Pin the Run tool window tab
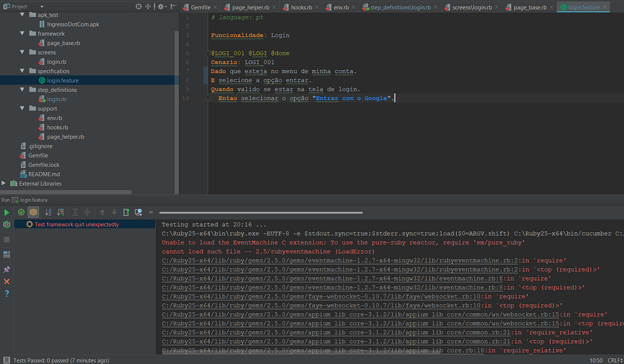 point(7,269)
